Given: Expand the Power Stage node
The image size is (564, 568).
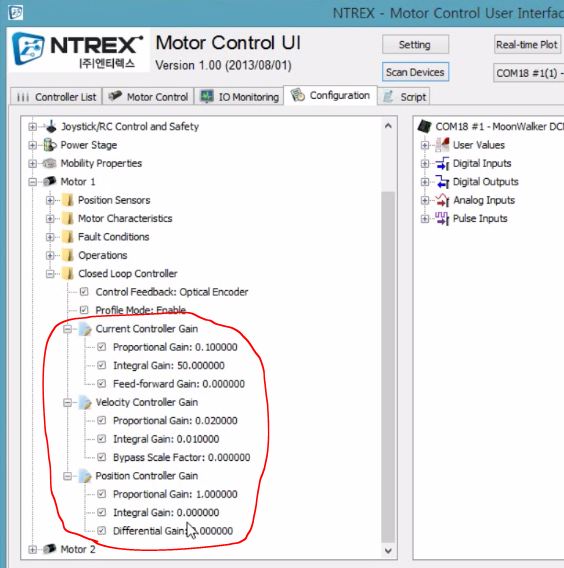Looking at the screenshot, I should point(32,145).
